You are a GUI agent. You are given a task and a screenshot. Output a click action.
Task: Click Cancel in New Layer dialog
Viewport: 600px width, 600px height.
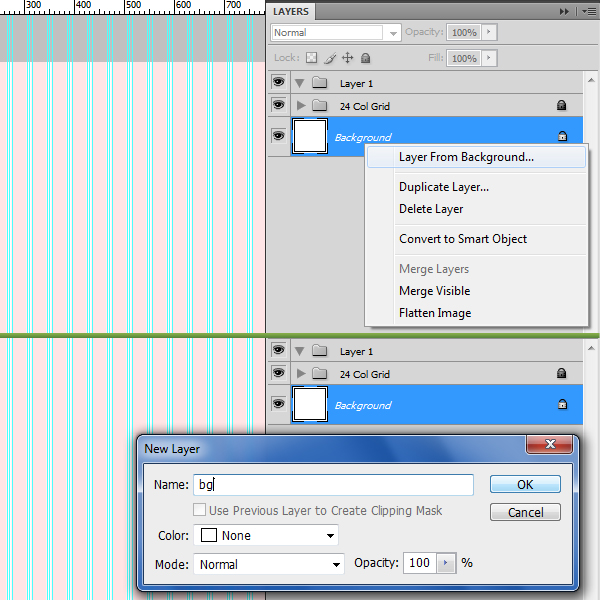pos(525,512)
